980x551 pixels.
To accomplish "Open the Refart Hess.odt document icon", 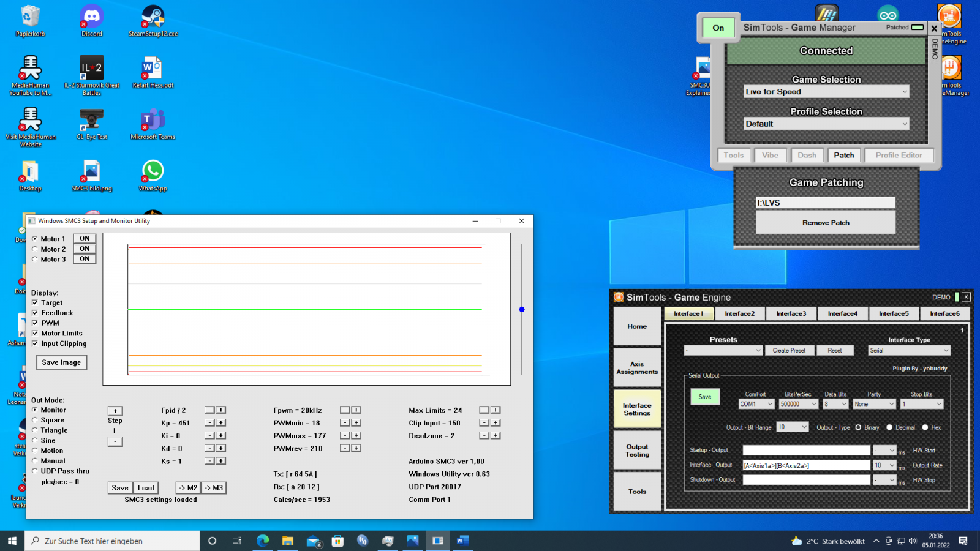I will click(x=153, y=72).
